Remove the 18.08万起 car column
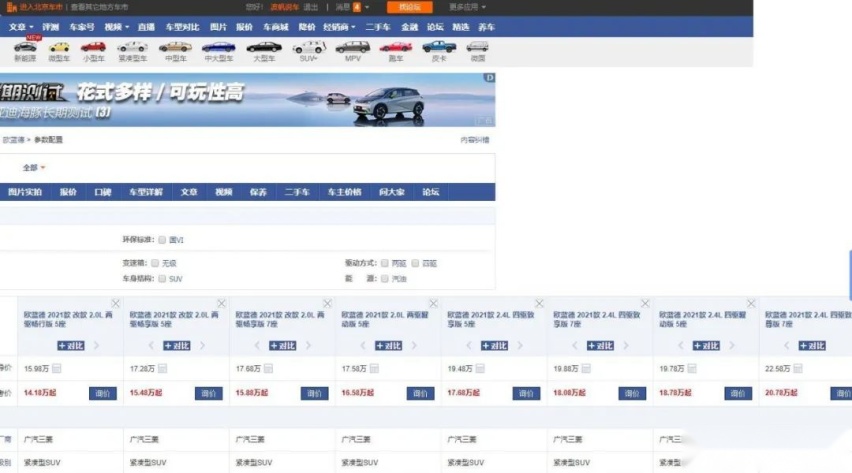 coord(645,303)
